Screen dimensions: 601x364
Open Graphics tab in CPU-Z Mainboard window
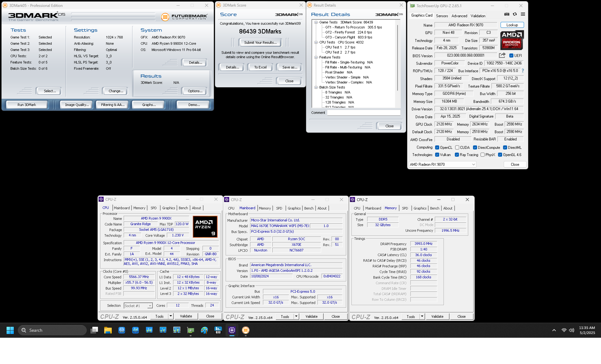click(294, 208)
